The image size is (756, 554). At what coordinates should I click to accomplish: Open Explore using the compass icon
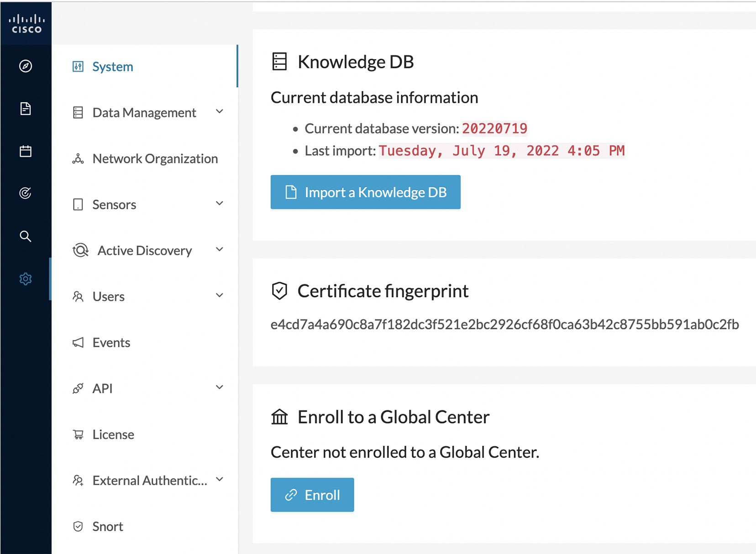pos(25,66)
